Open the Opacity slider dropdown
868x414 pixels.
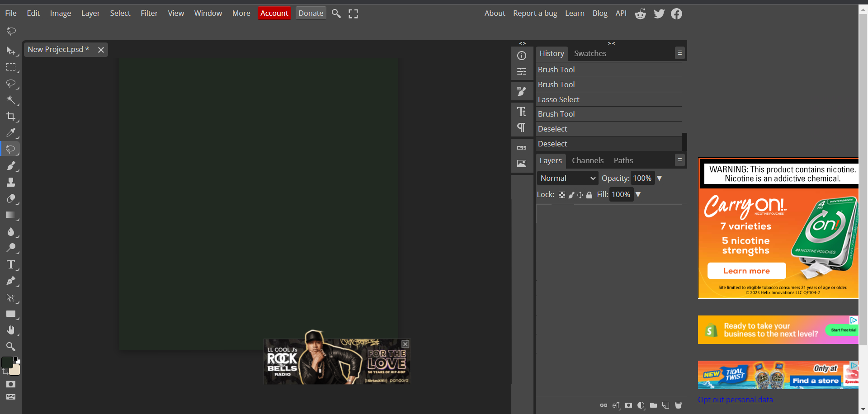click(x=659, y=178)
